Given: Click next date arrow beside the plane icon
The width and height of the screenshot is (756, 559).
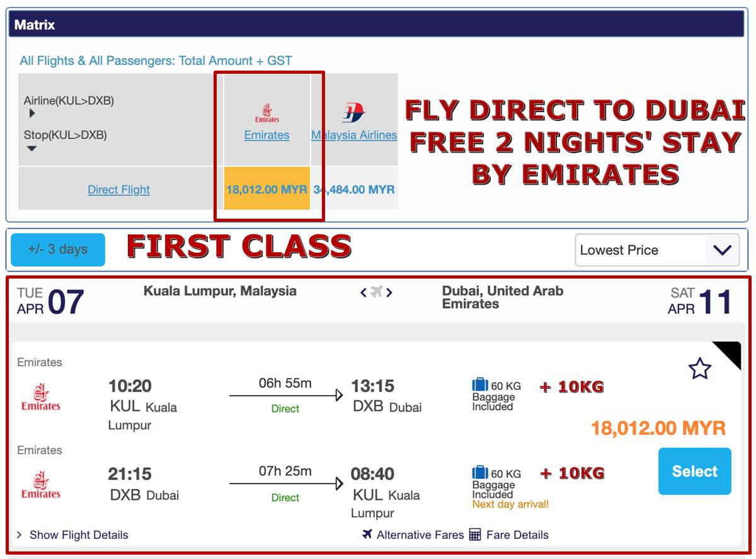Looking at the screenshot, I should click(x=389, y=292).
